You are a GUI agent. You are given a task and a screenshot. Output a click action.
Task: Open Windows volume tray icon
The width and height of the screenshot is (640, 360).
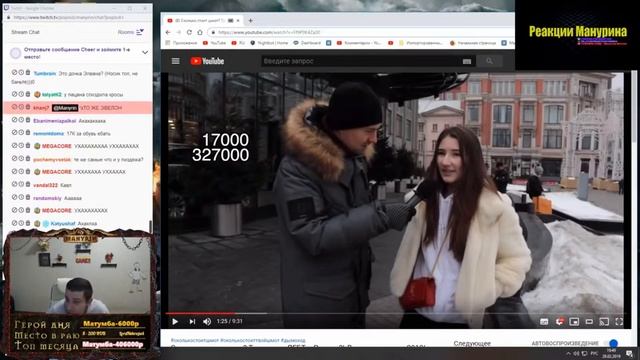pos(577,353)
